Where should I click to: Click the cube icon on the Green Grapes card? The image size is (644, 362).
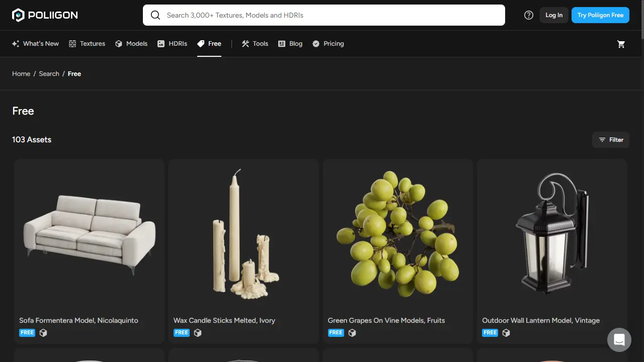click(352, 332)
